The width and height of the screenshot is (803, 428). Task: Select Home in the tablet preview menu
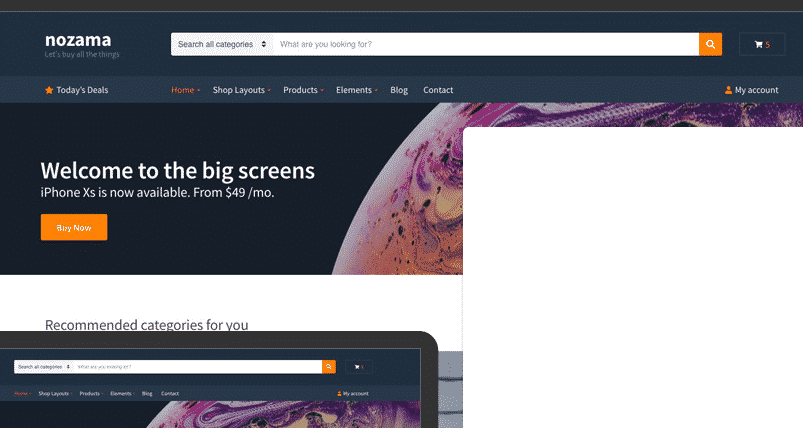[23, 394]
